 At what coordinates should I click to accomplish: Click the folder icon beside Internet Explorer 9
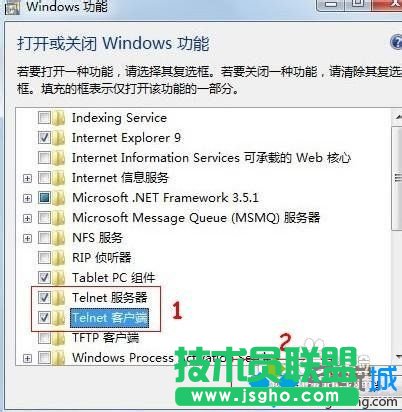[59, 138]
